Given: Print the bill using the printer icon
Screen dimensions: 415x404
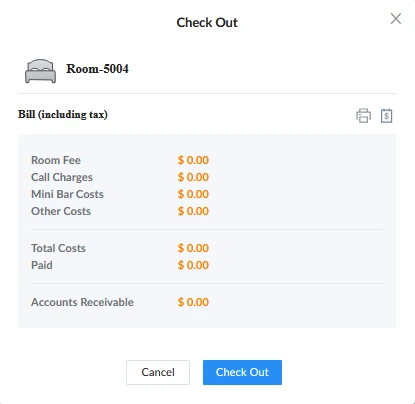Looking at the screenshot, I should pyautogui.click(x=363, y=116).
